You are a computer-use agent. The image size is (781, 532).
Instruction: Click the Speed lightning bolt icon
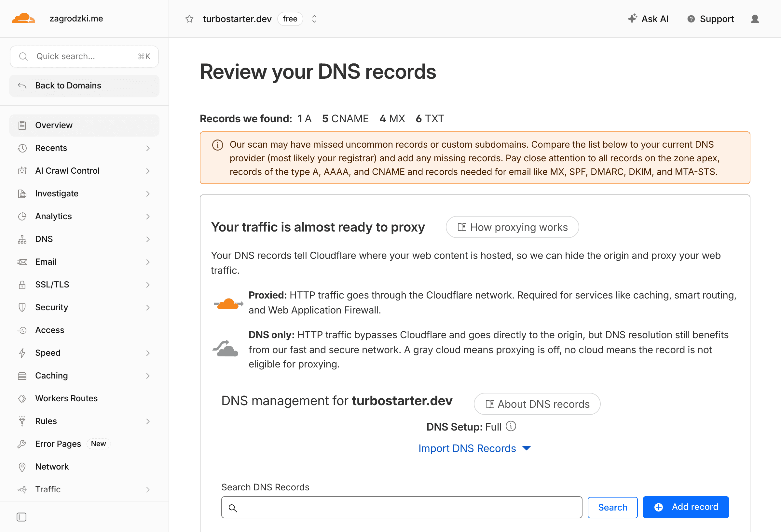(x=22, y=353)
